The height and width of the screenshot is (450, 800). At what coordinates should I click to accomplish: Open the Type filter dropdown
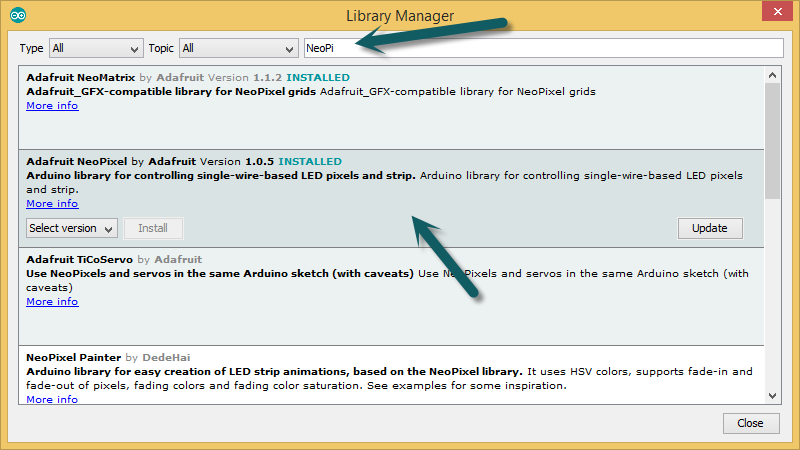pos(96,48)
